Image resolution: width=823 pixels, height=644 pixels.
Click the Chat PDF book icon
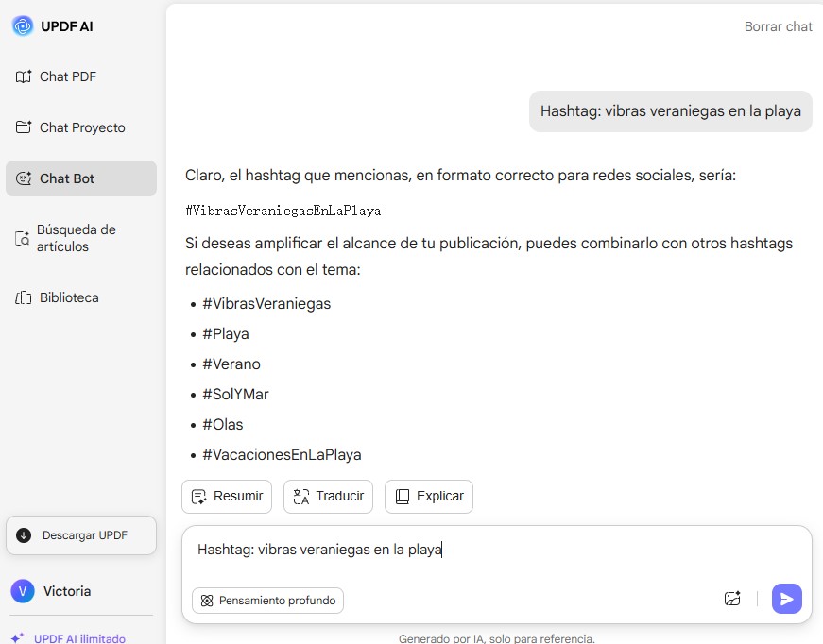23,76
